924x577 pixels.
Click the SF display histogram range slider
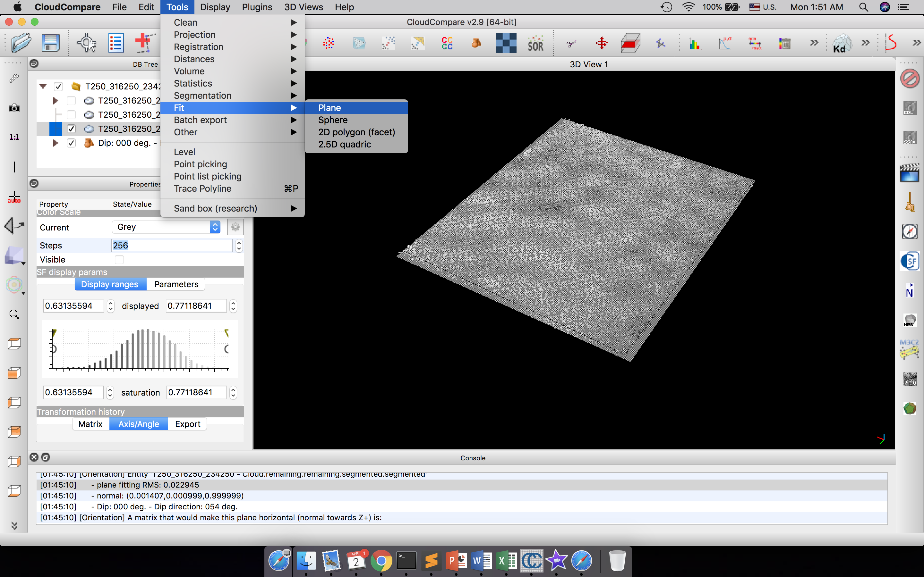(140, 349)
